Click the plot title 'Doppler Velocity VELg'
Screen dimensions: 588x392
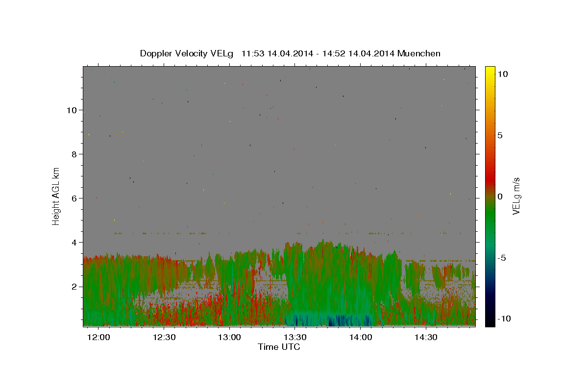click(x=187, y=53)
